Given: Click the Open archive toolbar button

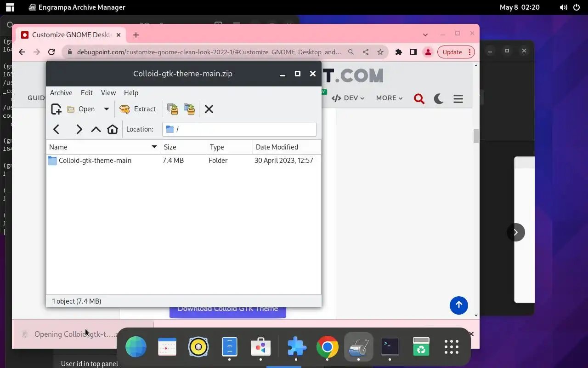Looking at the screenshot, I should coord(81,109).
